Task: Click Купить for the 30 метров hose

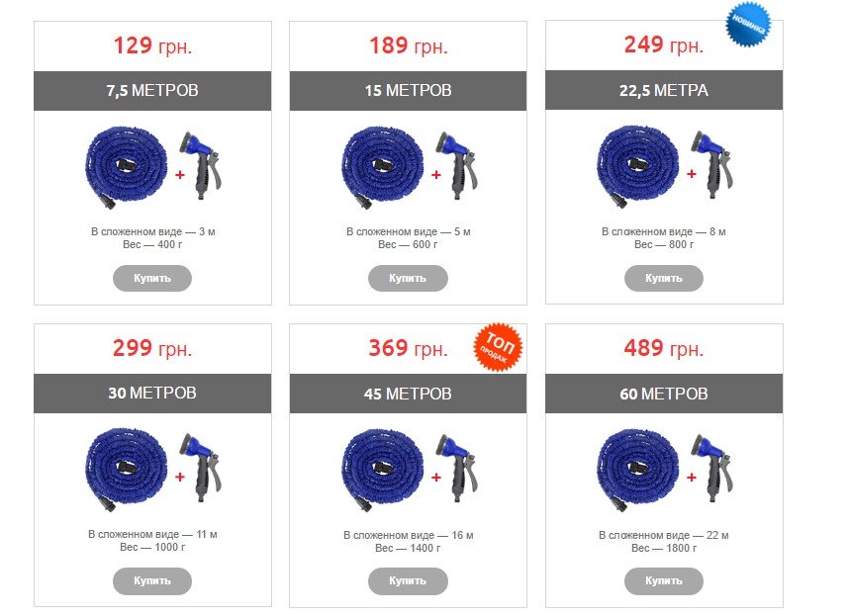Action: coord(152,580)
